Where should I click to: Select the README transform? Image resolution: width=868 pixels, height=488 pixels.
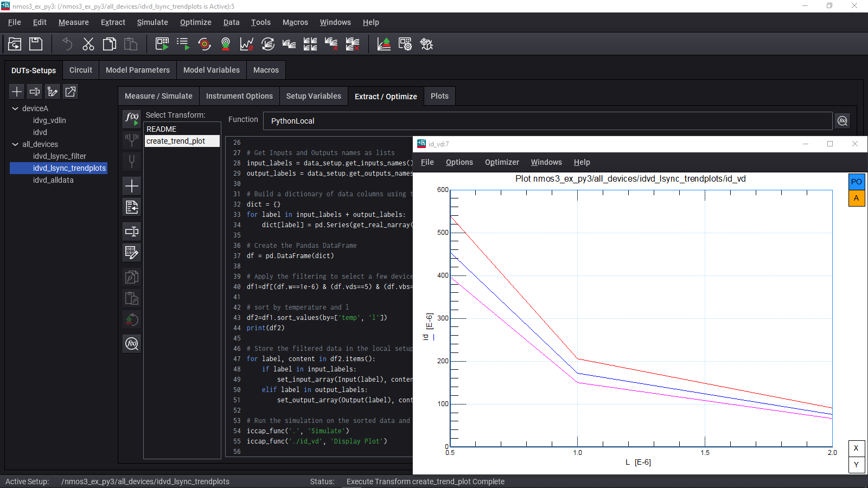(x=162, y=129)
